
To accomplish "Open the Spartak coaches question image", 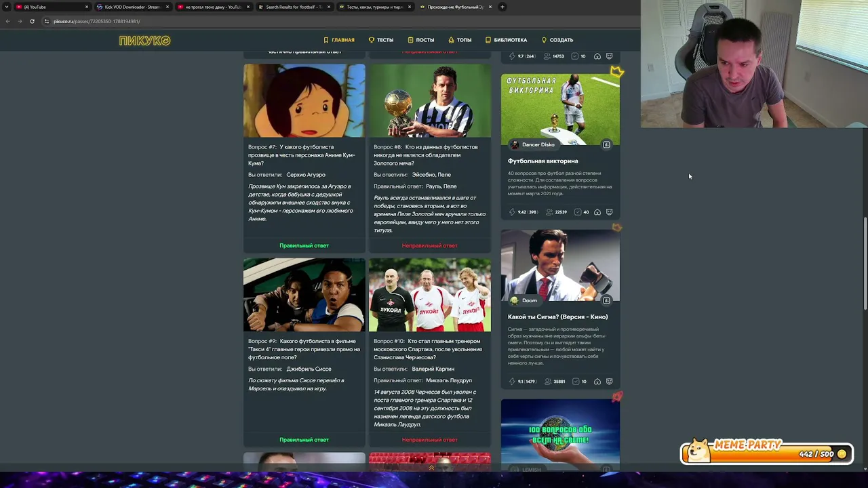I will pyautogui.click(x=430, y=295).
